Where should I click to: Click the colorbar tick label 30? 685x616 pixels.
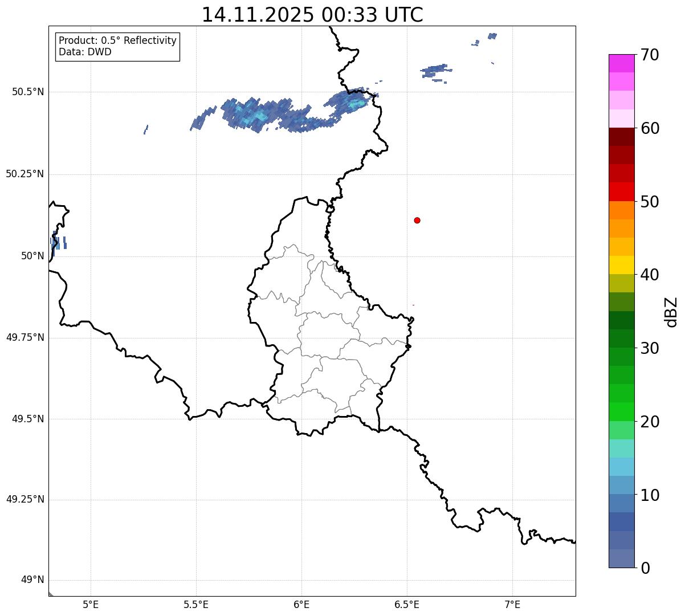coord(650,348)
